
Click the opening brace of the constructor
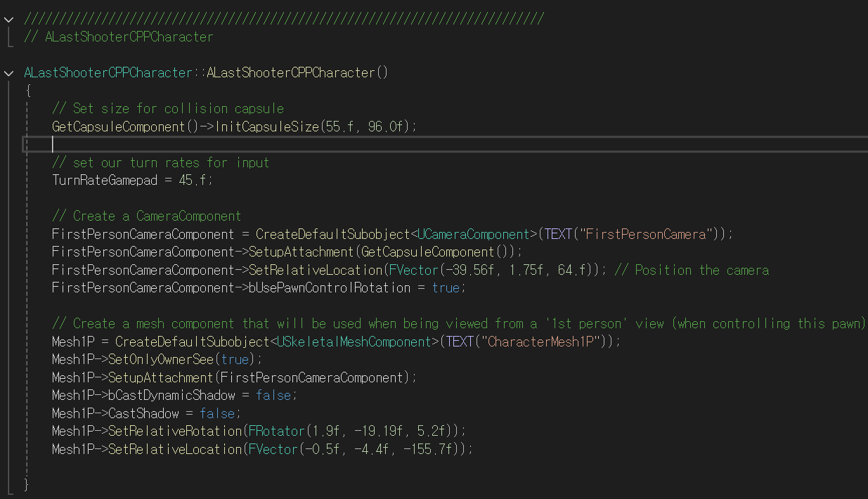click(x=27, y=91)
